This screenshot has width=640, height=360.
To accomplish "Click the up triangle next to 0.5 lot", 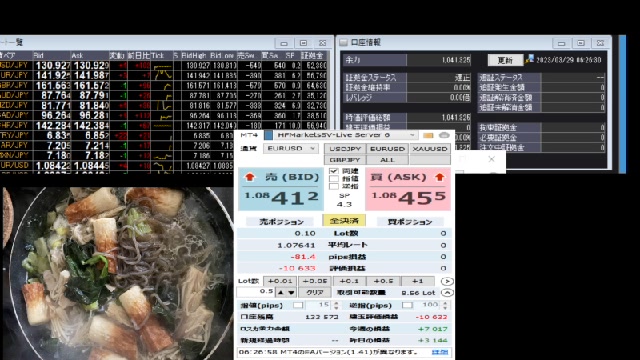I will (280, 293).
